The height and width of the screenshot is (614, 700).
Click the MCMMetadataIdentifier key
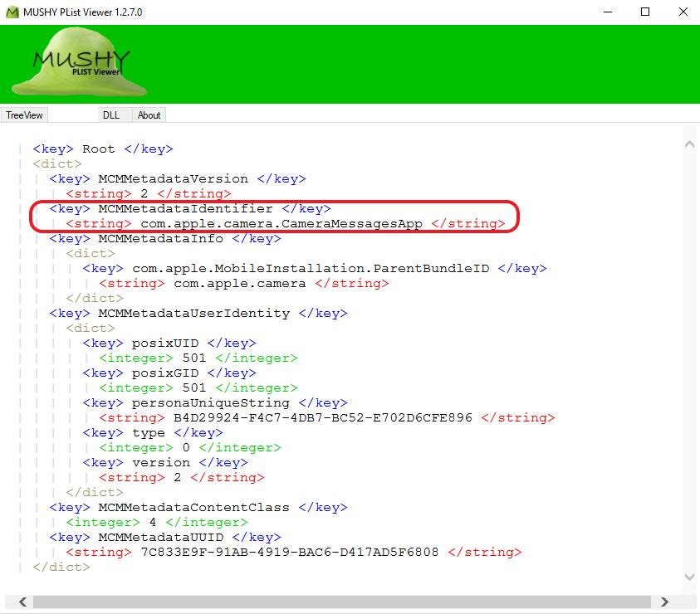[190, 209]
